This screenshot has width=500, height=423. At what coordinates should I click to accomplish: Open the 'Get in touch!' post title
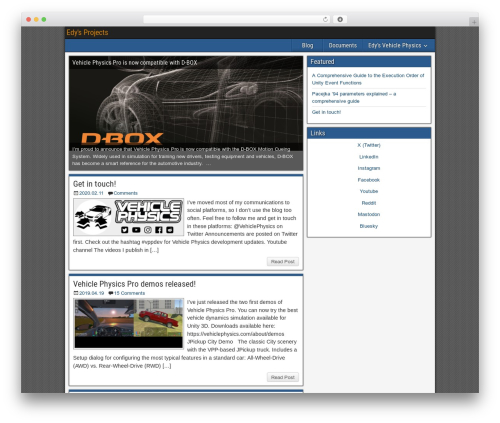click(94, 184)
